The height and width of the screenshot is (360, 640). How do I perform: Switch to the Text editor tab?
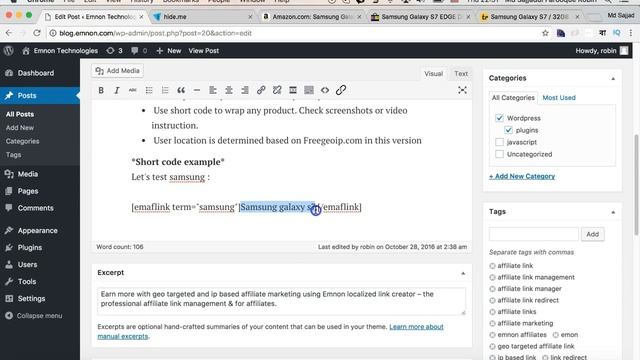[x=461, y=73]
